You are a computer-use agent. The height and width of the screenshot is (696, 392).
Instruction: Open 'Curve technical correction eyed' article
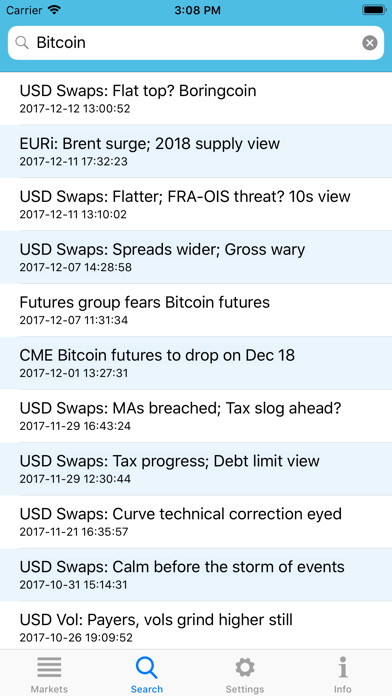[x=196, y=522]
